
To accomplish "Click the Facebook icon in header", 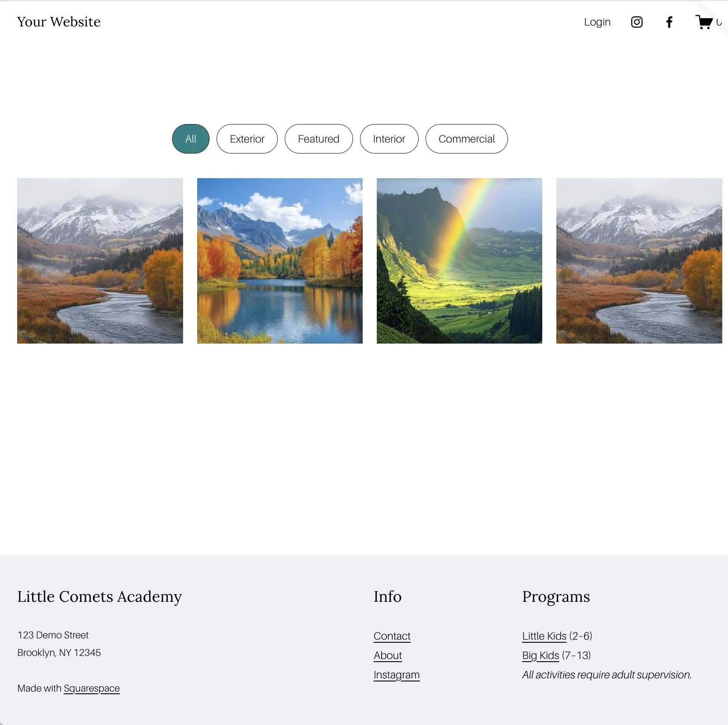I will [x=669, y=22].
